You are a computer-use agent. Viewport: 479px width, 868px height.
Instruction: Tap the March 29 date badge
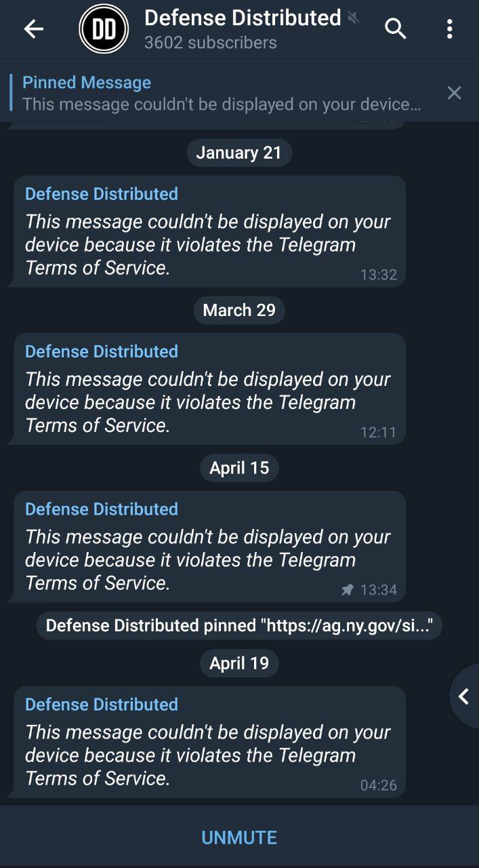tap(239, 310)
